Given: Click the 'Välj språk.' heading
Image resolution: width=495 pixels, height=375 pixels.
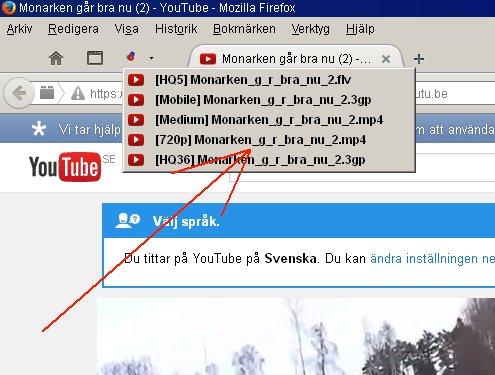Looking at the screenshot, I should [186, 221].
